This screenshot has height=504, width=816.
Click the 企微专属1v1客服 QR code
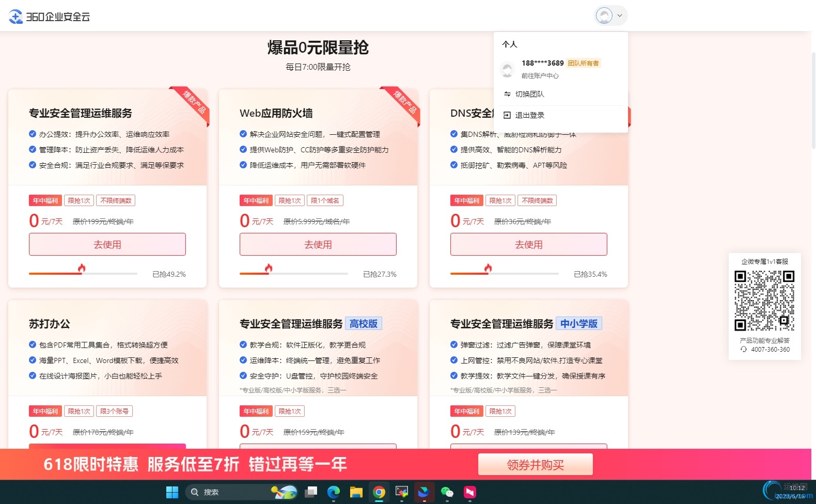pyautogui.click(x=764, y=301)
